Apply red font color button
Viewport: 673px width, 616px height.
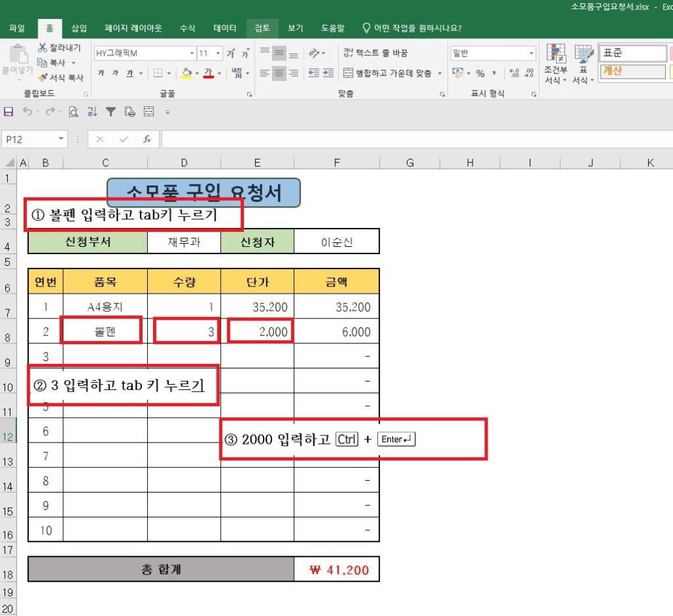(x=208, y=73)
